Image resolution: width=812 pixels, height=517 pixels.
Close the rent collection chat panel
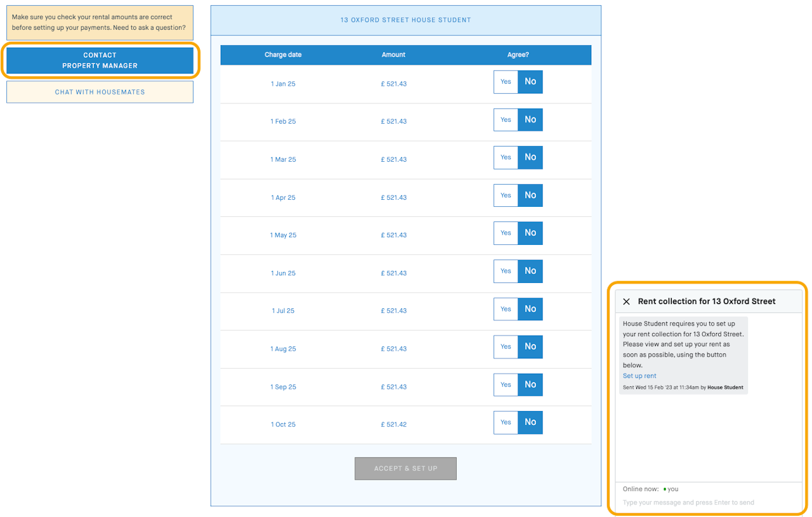click(x=627, y=301)
